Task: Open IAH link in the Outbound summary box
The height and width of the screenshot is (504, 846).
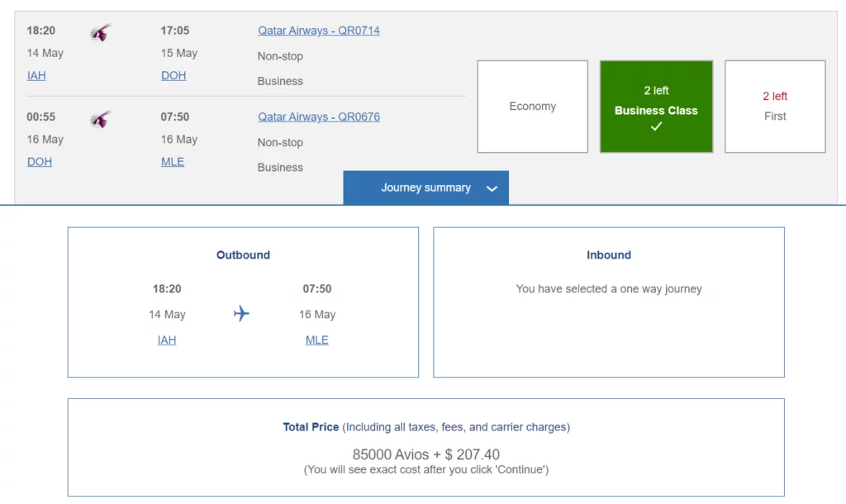Action: click(x=167, y=340)
